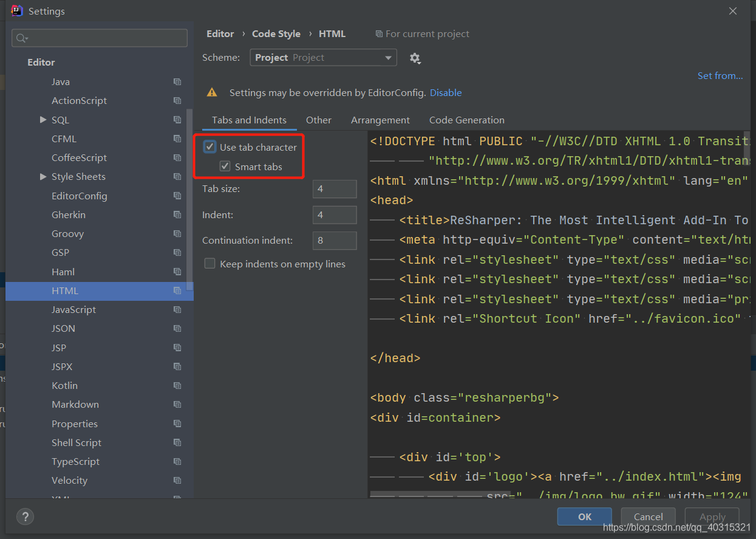
Task: Click the copy icon in Shell Script row
Action: [177, 443]
